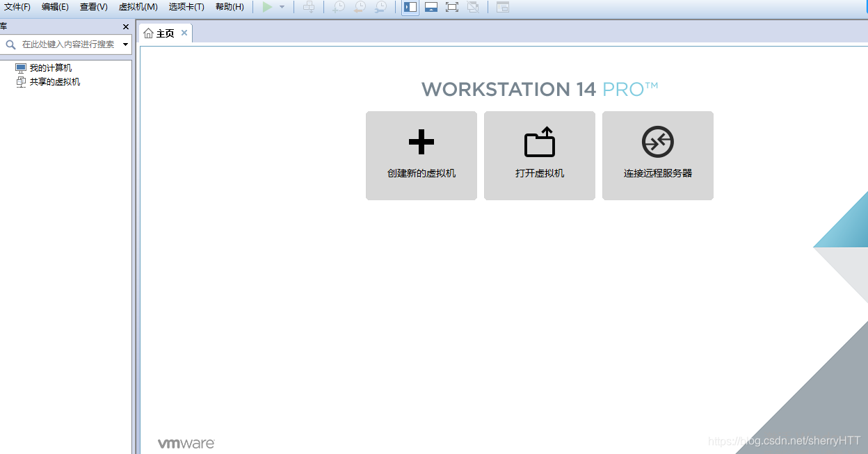Click the vmware logo at bottom
This screenshot has height=454, width=868.
[186, 443]
